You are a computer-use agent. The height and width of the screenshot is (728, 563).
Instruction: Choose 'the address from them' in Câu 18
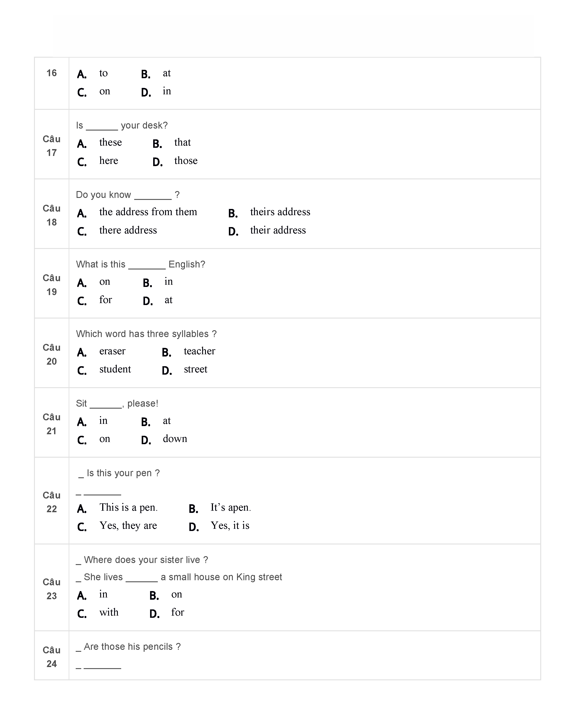pos(148,212)
